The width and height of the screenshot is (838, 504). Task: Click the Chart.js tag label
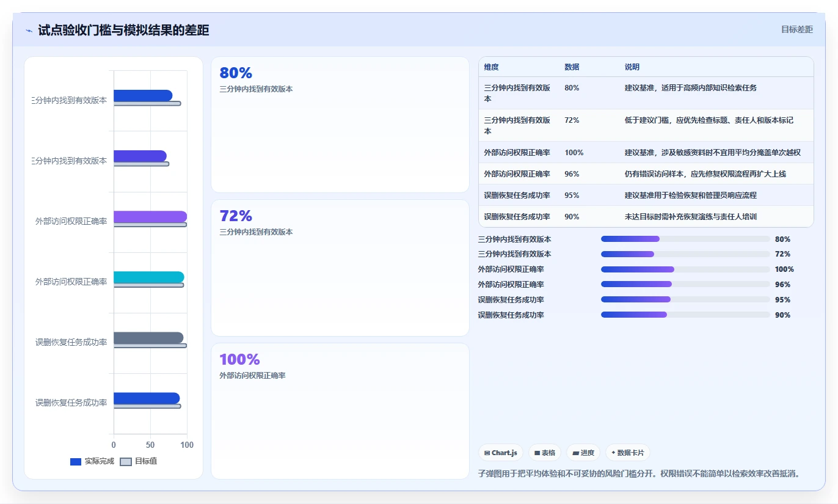tap(505, 453)
